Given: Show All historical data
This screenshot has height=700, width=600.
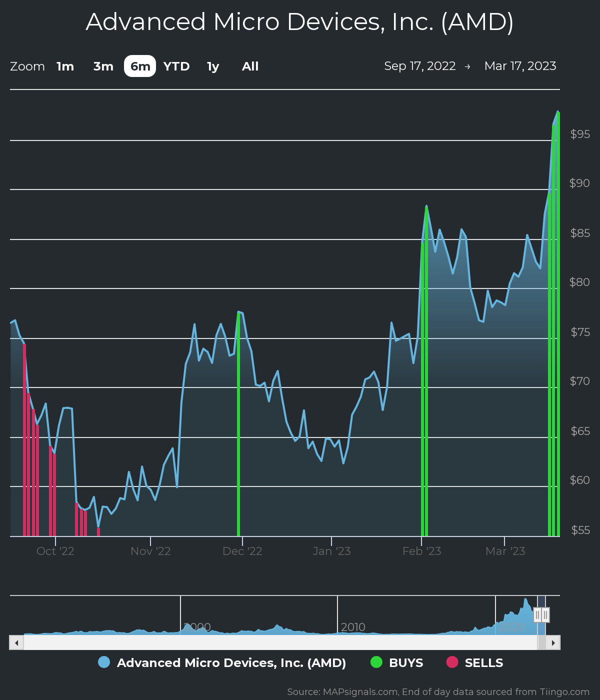Looking at the screenshot, I should click(250, 66).
